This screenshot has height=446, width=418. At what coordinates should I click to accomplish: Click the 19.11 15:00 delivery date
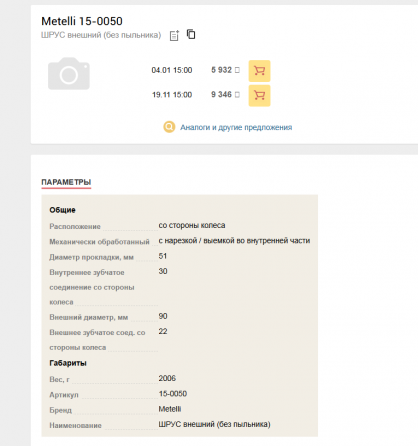172,95
